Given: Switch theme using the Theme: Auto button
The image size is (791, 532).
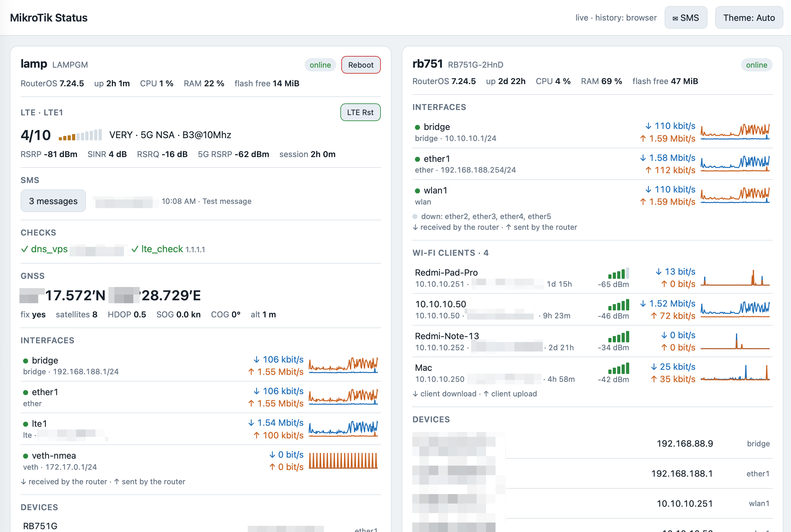Looking at the screenshot, I should (x=749, y=18).
